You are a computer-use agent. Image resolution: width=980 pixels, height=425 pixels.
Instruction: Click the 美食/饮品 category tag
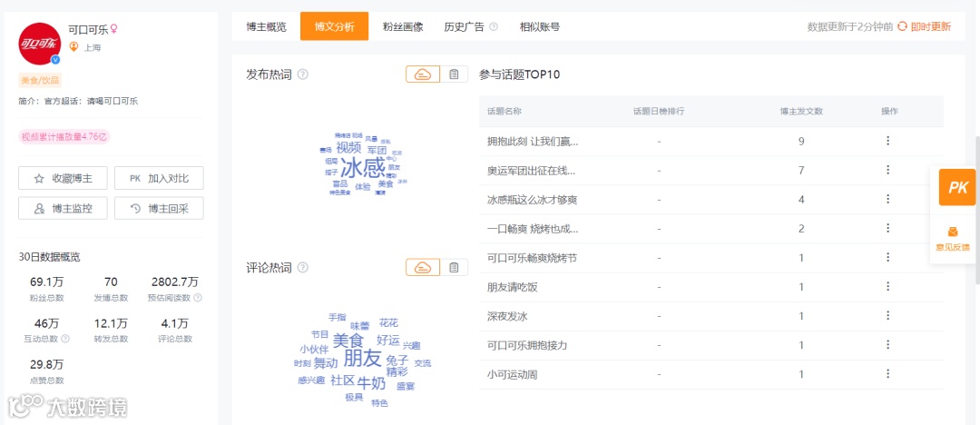(41, 80)
